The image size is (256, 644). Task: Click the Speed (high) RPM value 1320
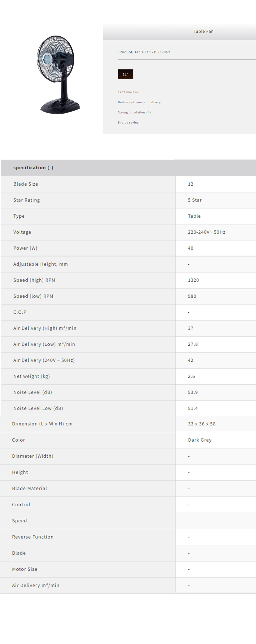(x=193, y=280)
